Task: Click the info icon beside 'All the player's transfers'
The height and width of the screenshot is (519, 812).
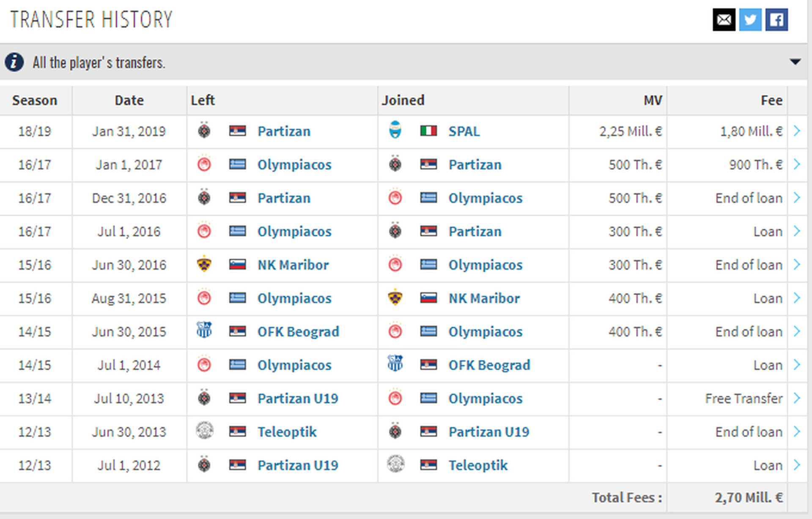Action: (x=14, y=63)
